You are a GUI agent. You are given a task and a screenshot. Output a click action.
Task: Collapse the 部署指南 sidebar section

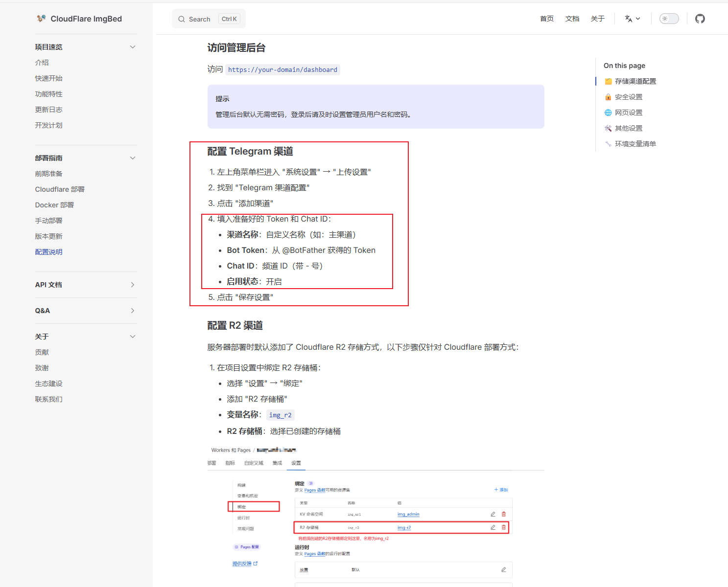[x=133, y=158]
